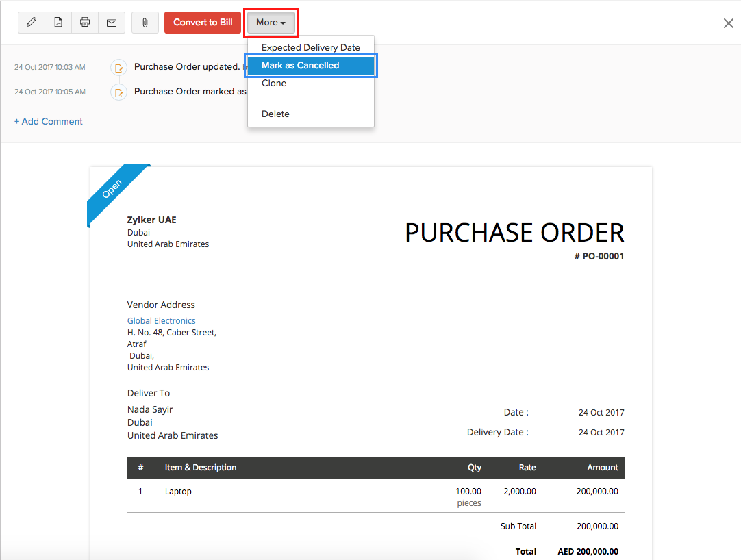Choose Clone from the More menu

310,83
